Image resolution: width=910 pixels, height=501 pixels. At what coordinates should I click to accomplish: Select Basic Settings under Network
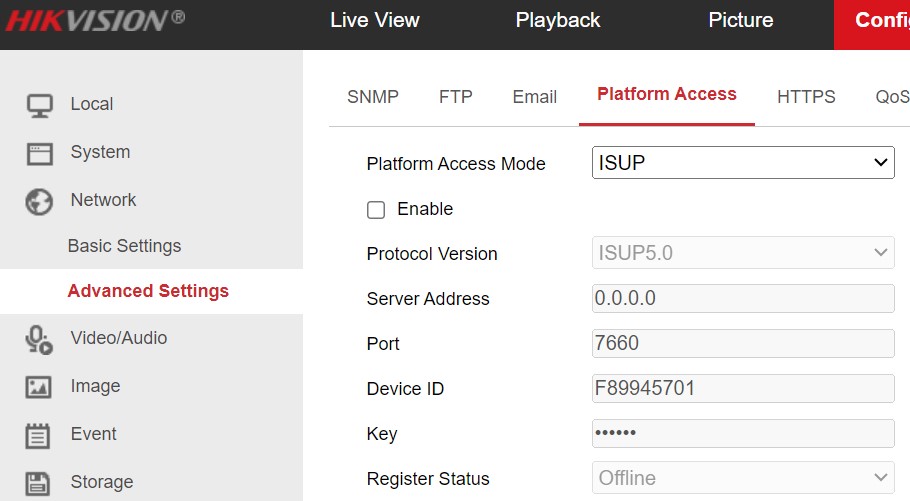pyautogui.click(x=124, y=246)
